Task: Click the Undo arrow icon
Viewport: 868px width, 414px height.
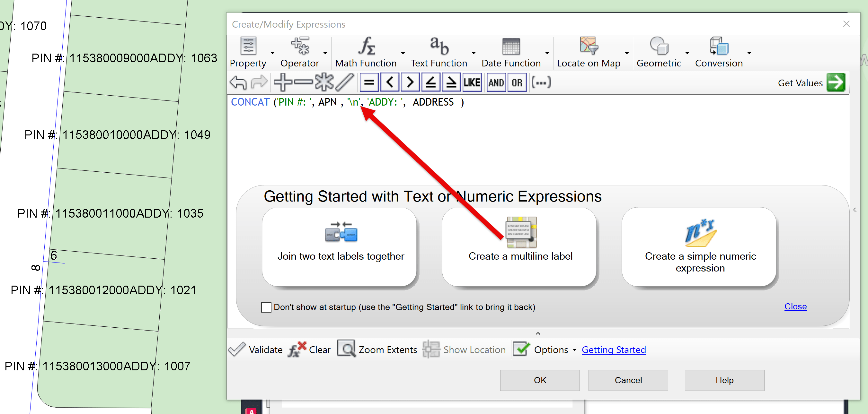Action: [x=238, y=82]
